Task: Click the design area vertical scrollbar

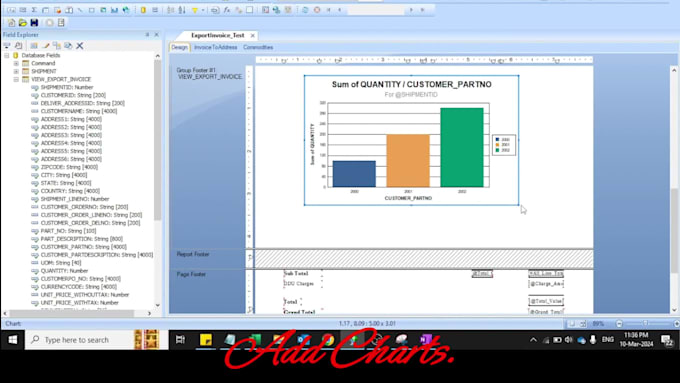Action: click(674, 231)
